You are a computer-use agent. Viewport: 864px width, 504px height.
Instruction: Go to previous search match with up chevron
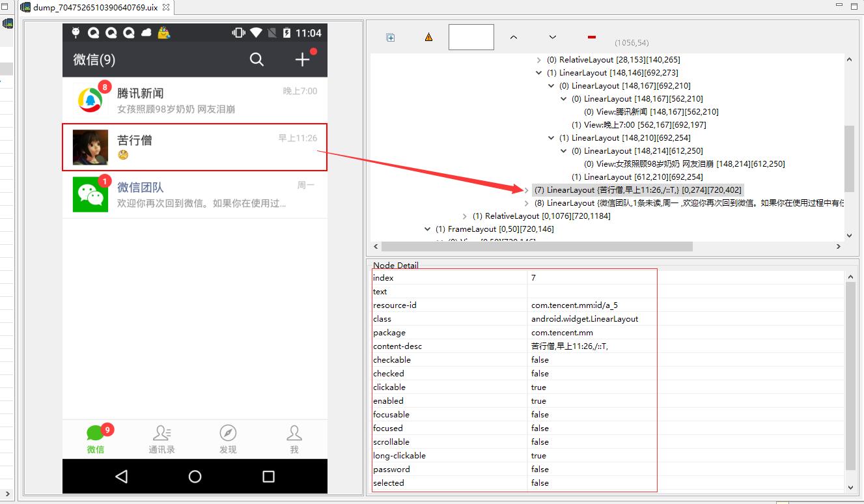coord(514,38)
